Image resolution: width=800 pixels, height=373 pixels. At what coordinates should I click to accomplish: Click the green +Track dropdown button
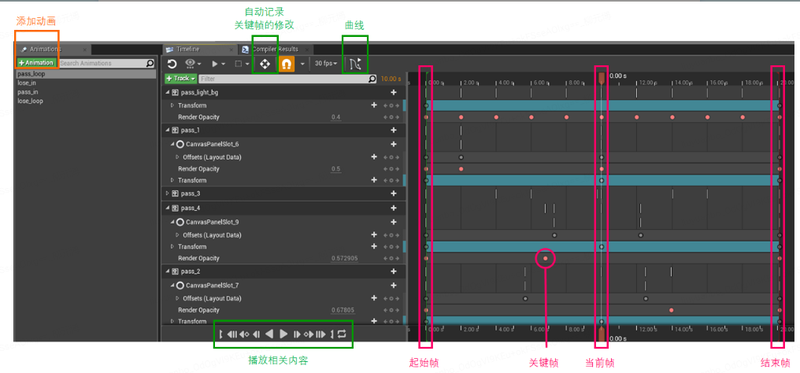181,79
